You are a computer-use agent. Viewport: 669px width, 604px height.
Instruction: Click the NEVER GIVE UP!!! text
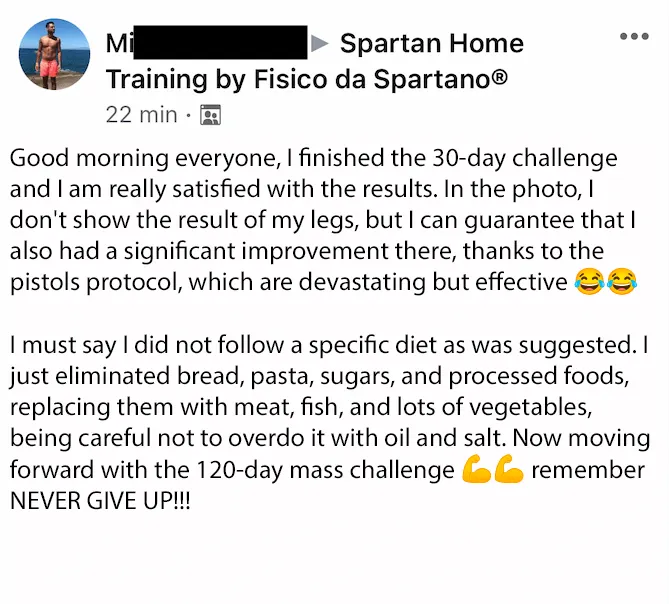(x=100, y=500)
